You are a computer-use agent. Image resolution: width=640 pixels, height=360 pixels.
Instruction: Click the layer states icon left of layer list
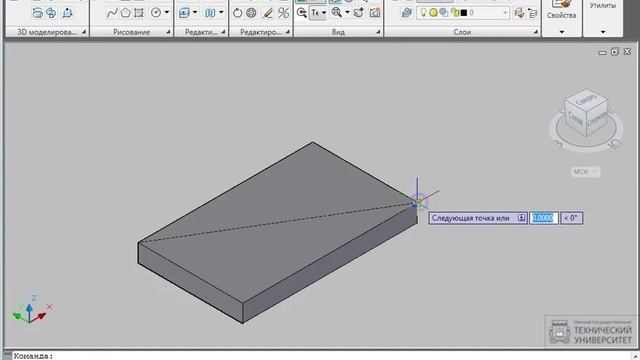[x=406, y=13]
